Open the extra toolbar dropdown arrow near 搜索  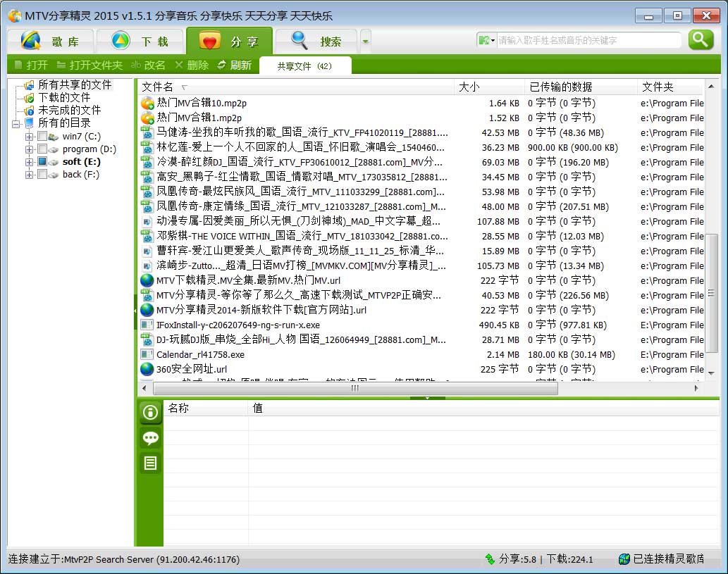364,41
